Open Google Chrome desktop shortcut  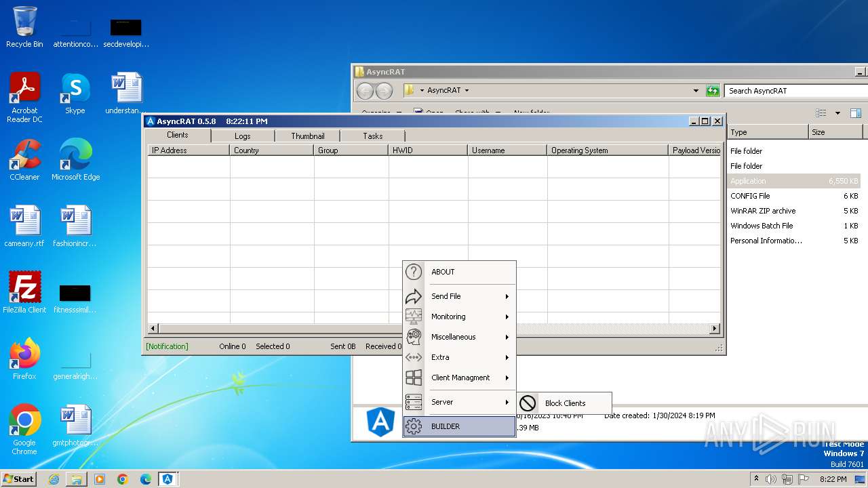[24, 430]
